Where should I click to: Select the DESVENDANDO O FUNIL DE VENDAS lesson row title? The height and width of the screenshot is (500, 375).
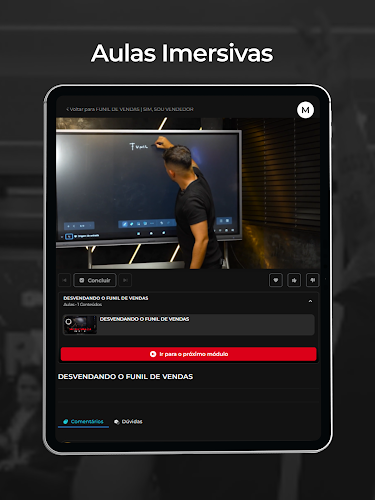tap(144, 319)
